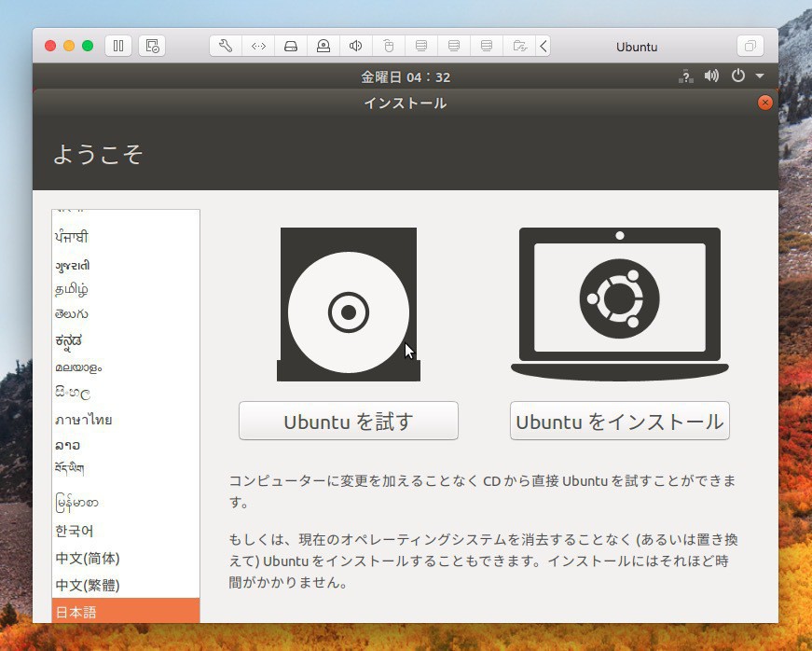Open VM configuration wrench icon
Image resolution: width=812 pixels, height=651 pixels.
225,46
